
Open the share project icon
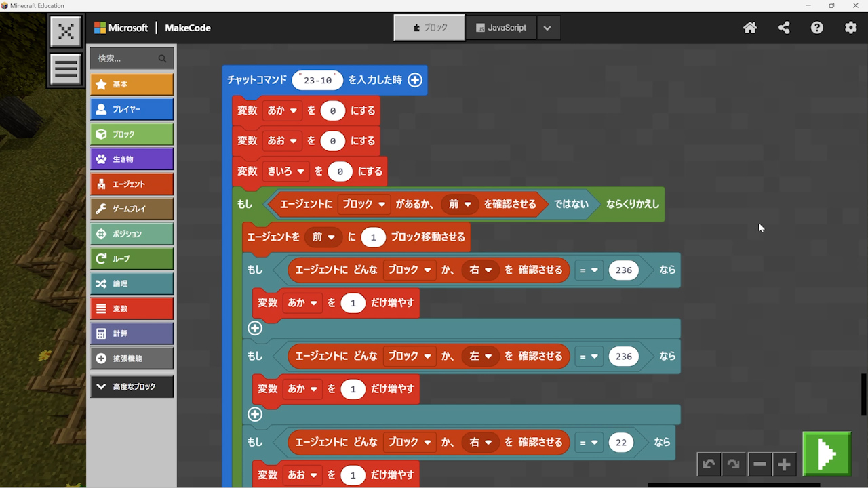[784, 28]
